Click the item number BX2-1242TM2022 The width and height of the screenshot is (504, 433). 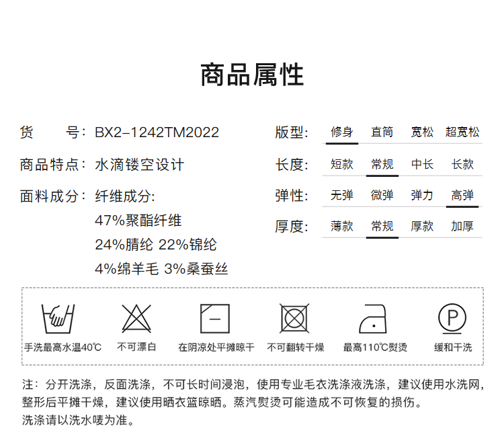coord(157,132)
